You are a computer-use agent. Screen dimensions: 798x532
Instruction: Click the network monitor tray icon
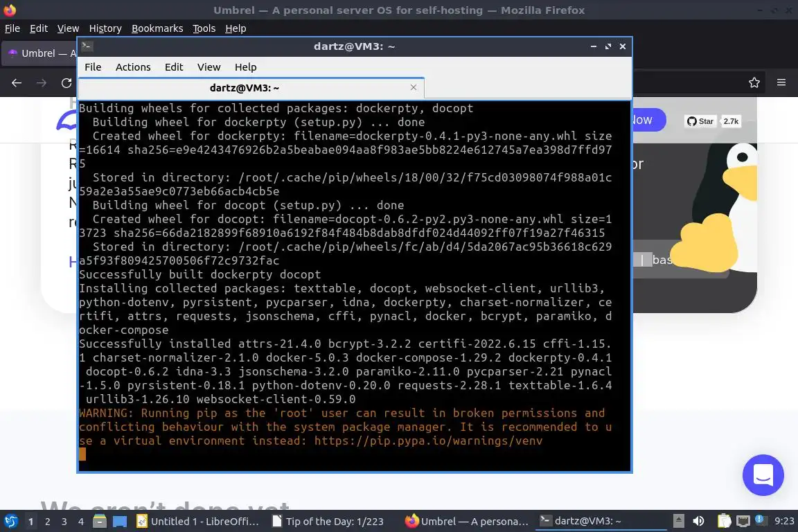(x=743, y=521)
